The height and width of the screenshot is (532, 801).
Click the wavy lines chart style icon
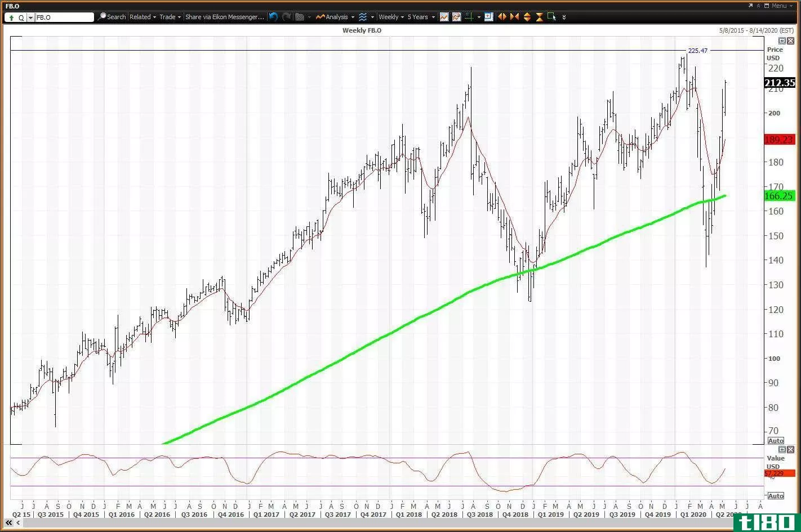[x=363, y=17]
